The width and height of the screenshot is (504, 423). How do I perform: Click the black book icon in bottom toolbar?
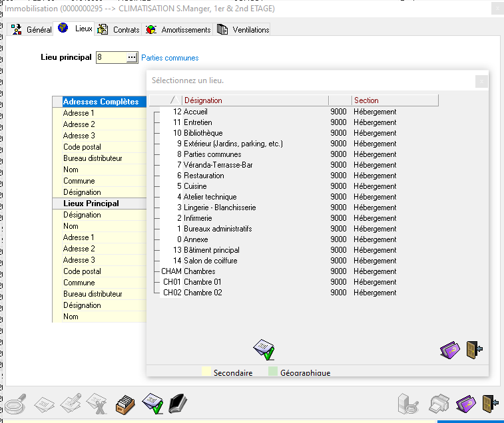(177, 403)
